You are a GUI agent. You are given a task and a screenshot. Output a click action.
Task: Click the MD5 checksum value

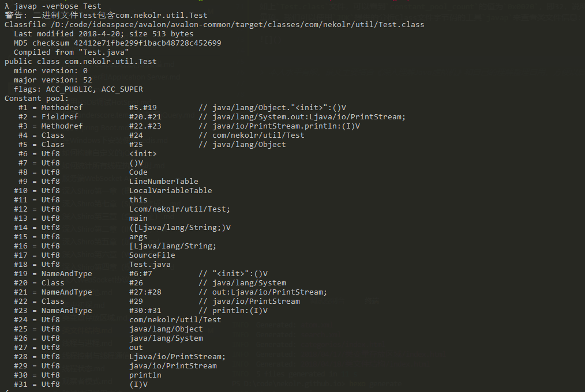tap(147, 43)
